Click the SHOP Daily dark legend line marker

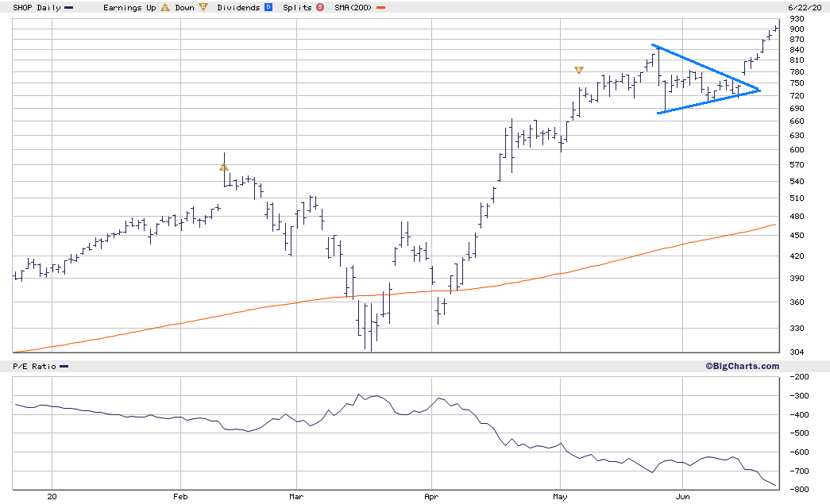pos(69,8)
